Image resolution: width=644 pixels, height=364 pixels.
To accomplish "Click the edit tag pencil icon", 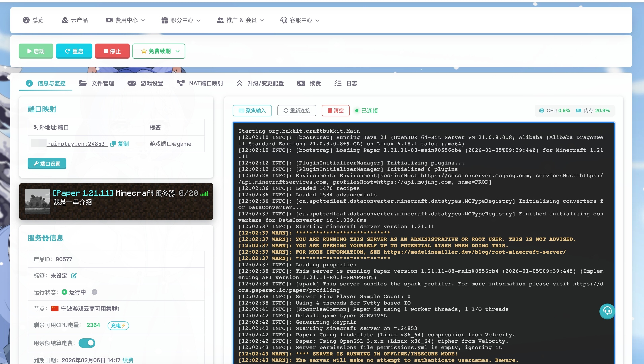I will click(x=74, y=275).
